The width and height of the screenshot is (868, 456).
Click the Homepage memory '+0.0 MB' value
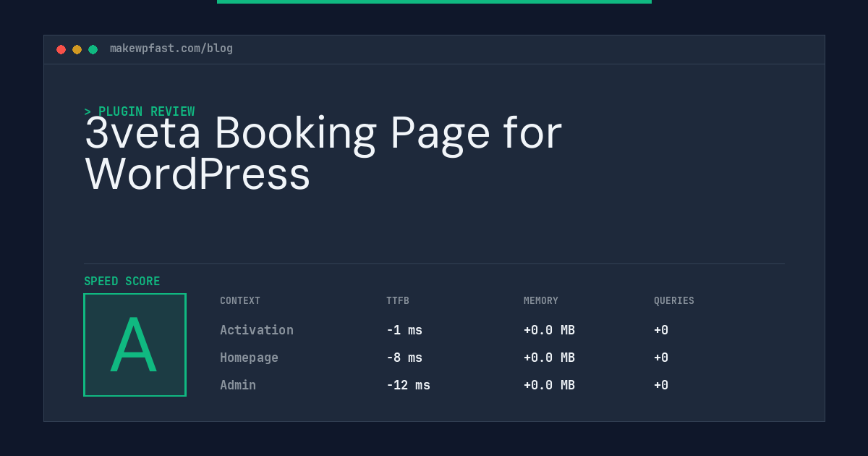tap(549, 358)
